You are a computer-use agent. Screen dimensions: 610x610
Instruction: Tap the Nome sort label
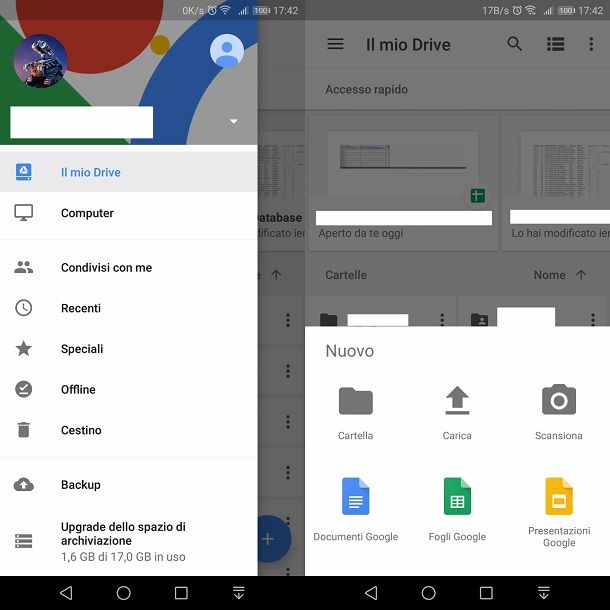549,275
